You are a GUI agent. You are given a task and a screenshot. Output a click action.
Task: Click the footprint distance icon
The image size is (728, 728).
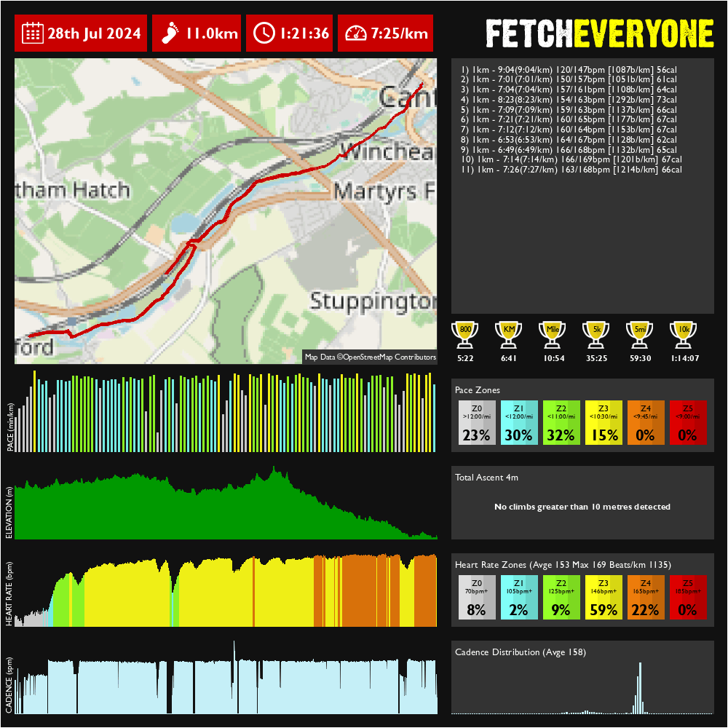tap(170, 33)
